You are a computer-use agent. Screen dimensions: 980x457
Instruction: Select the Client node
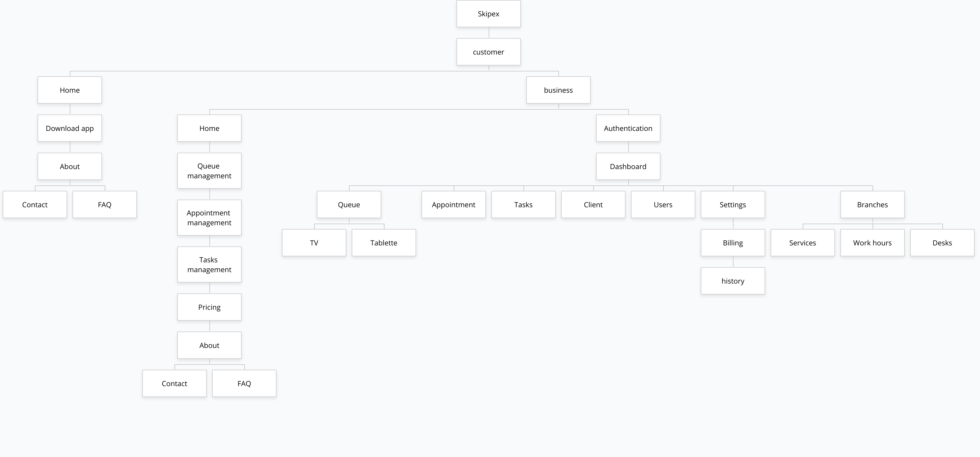click(x=593, y=204)
